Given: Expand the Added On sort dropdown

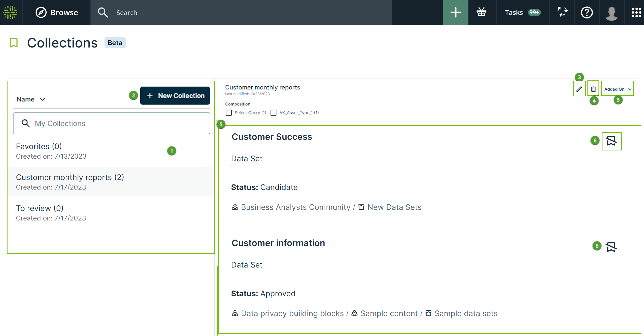Looking at the screenshot, I should point(617,89).
